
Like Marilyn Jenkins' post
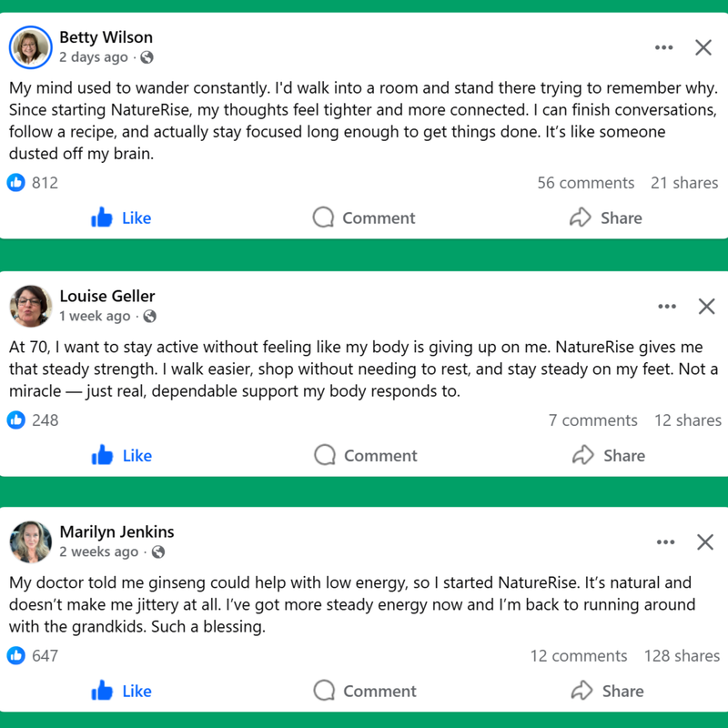[121, 691]
